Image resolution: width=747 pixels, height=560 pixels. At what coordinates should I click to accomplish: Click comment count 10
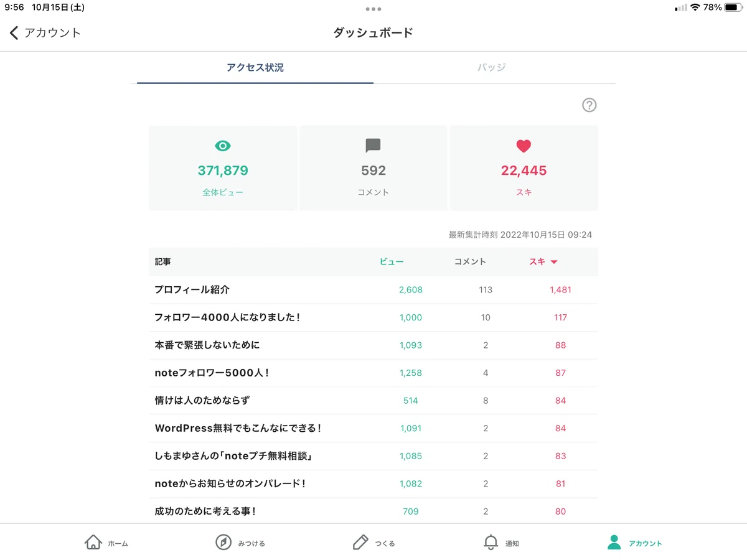[486, 317]
